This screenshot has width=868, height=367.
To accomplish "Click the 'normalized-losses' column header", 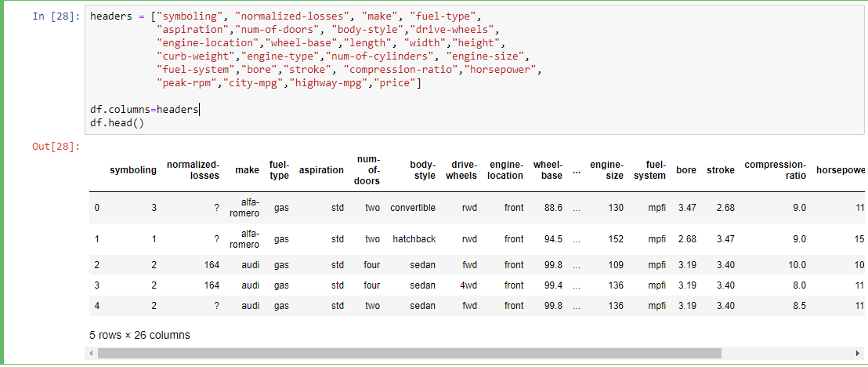I will tap(193, 170).
